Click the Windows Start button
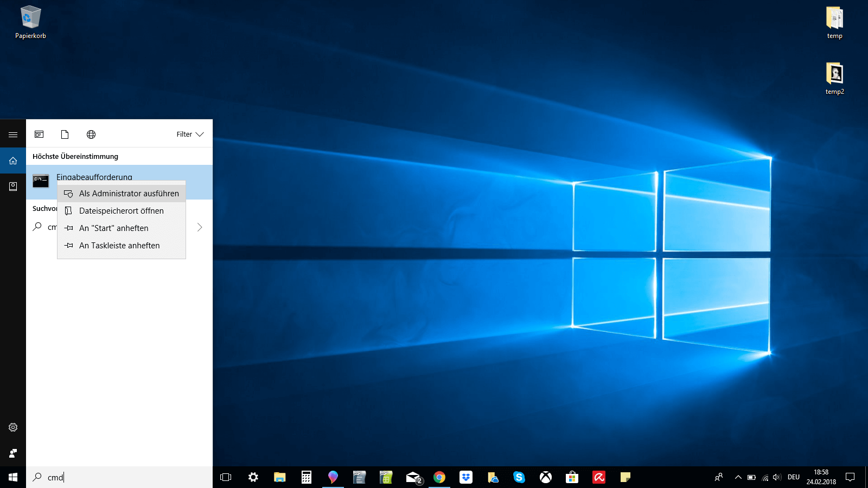Viewport: 868px width, 488px height. 13,477
